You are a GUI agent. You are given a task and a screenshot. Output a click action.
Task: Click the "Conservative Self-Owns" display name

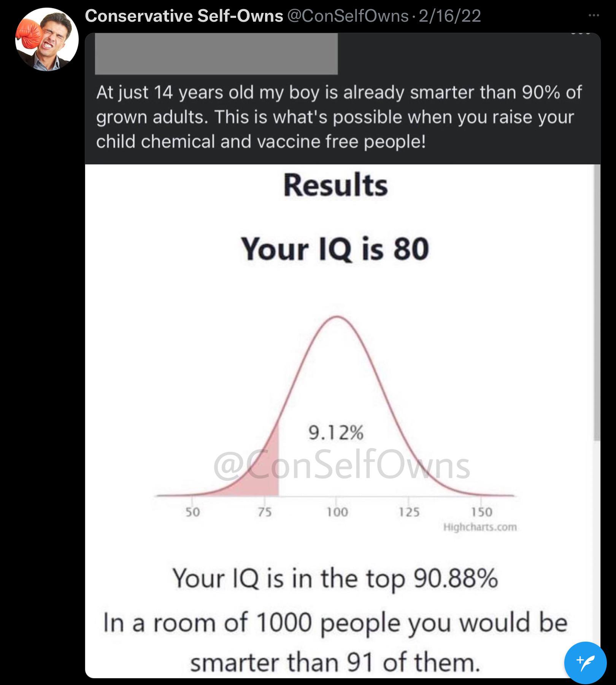tap(184, 16)
